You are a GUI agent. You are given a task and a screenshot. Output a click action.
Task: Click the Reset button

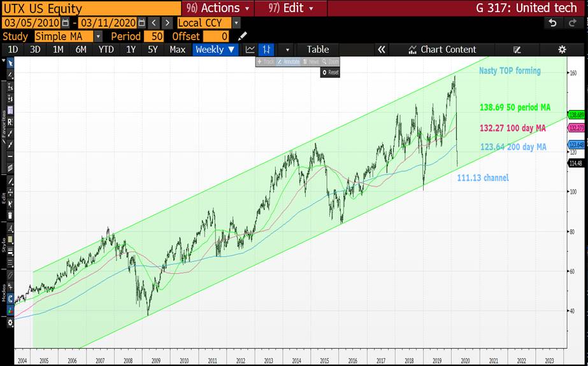click(330, 73)
